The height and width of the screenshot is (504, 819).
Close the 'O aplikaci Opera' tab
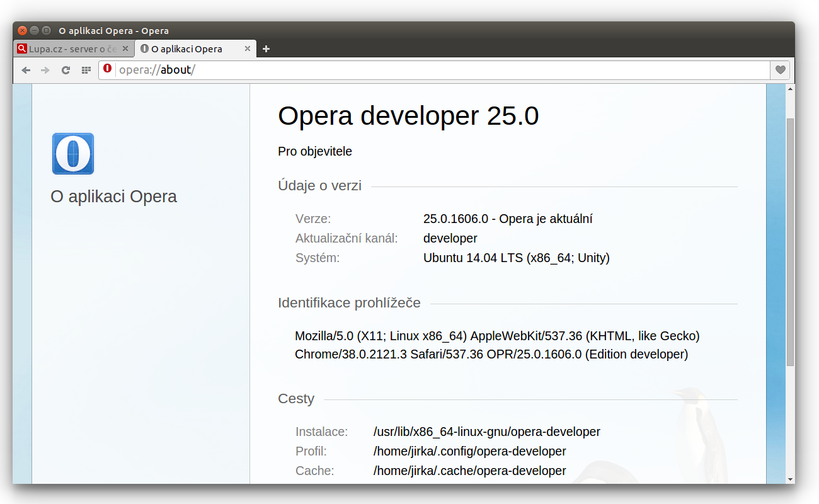click(248, 49)
